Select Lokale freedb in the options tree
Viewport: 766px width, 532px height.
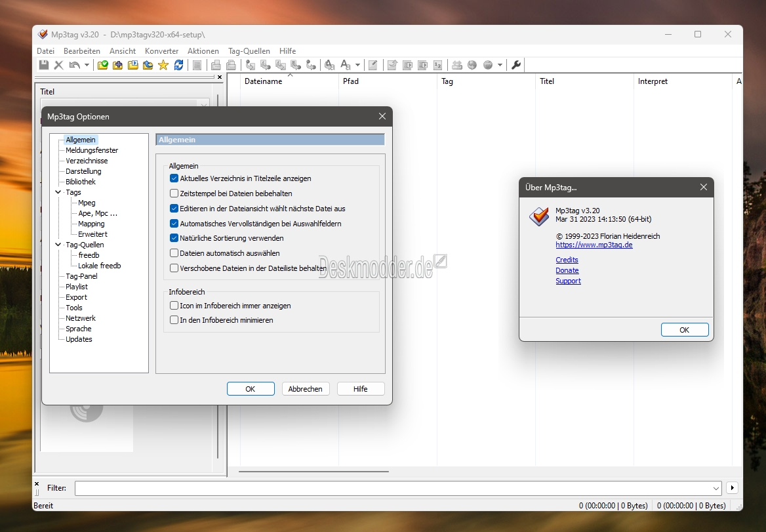(x=100, y=266)
